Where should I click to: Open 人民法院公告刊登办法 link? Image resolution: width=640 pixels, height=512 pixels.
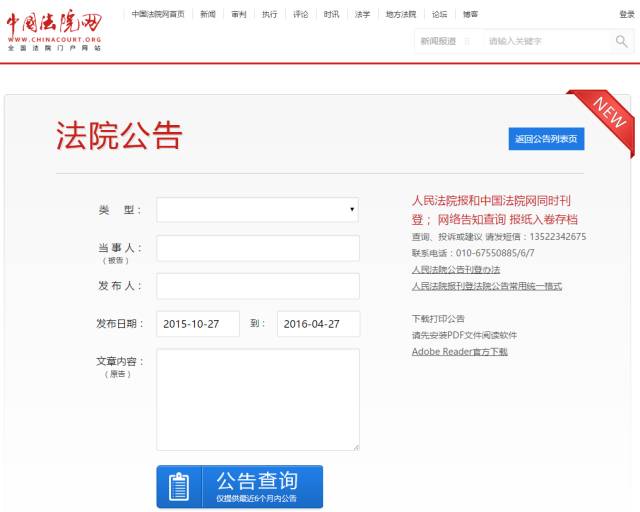click(456, 269)
